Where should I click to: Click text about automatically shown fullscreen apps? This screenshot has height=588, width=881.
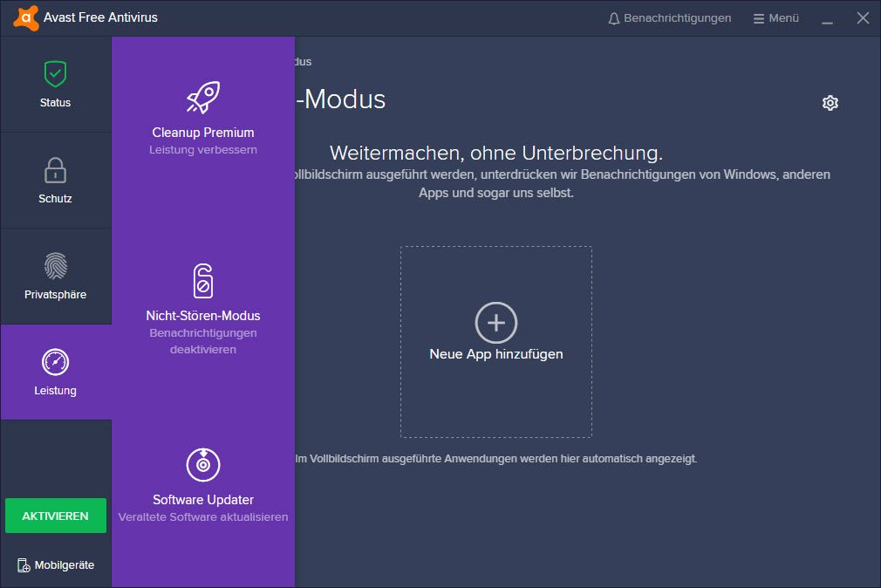(496, 459)
